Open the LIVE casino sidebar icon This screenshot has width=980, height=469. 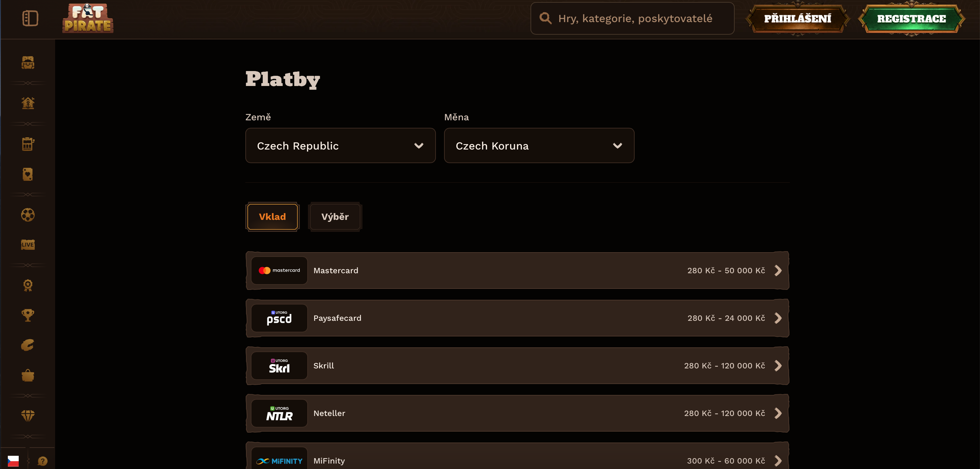pyautogui.click(x=28, y=244)
